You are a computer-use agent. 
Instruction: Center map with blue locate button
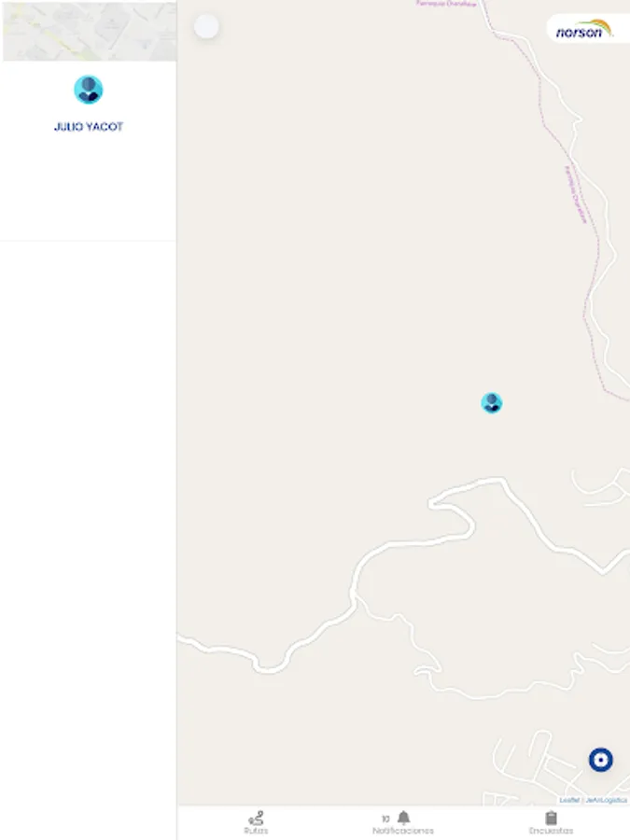click(x=600, y=760)
